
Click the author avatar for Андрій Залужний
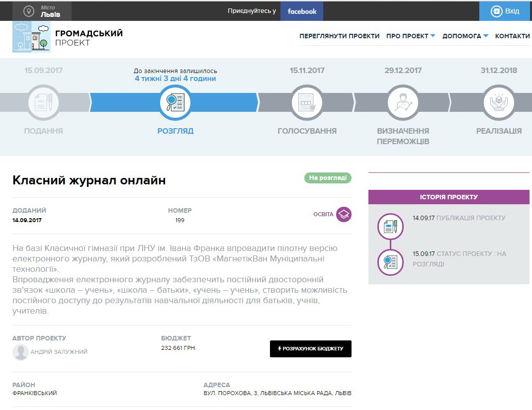click(x=20, y=352)
